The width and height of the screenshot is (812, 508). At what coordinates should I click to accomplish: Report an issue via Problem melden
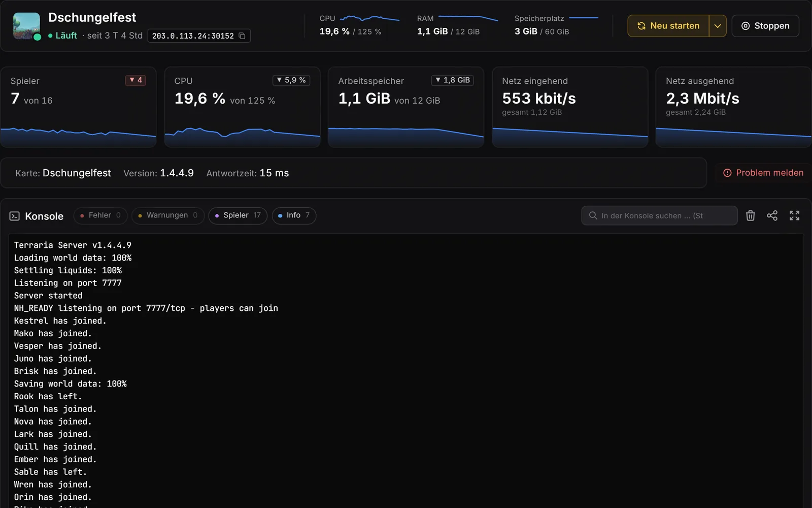pyautogui.click(x=763, y=173)
